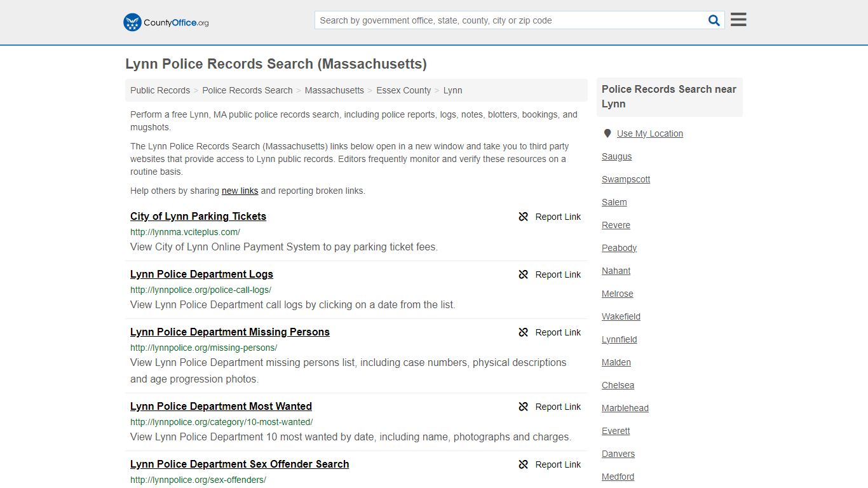Open City of Lynn Parking Tickets
868x488 pixels.
[x=198, y=216]
